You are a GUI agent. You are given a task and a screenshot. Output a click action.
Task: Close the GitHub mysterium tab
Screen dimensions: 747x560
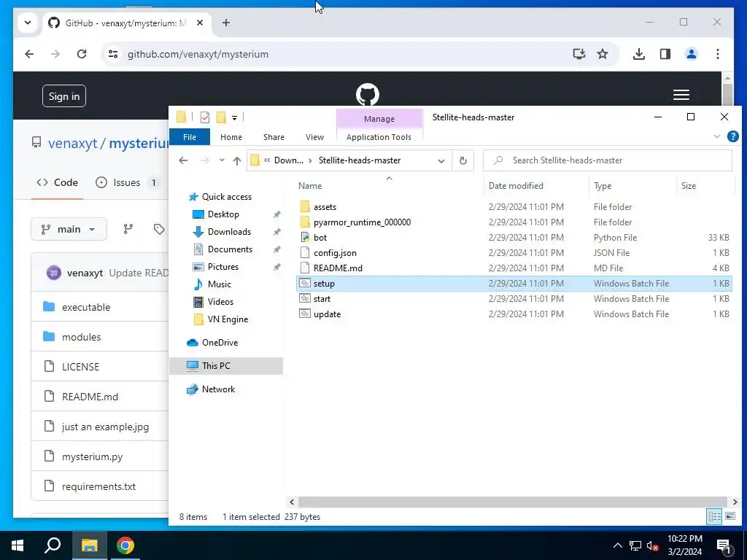[x=200, y=23]
